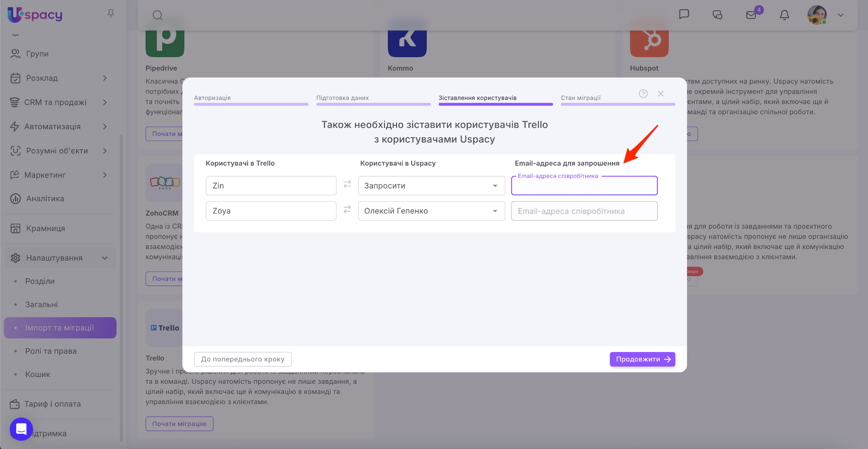Click the help question mark icon
This screenshot has height=449, width=868.
click(x=643, y=94)
